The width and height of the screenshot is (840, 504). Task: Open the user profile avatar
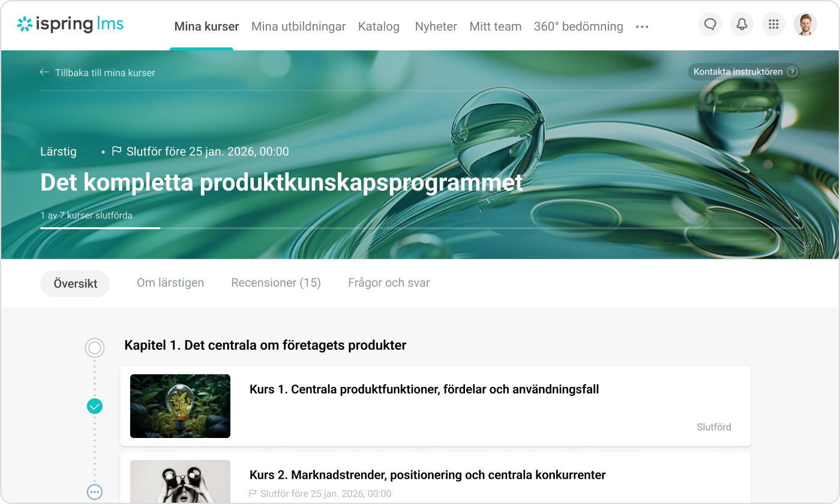(805, 25)
